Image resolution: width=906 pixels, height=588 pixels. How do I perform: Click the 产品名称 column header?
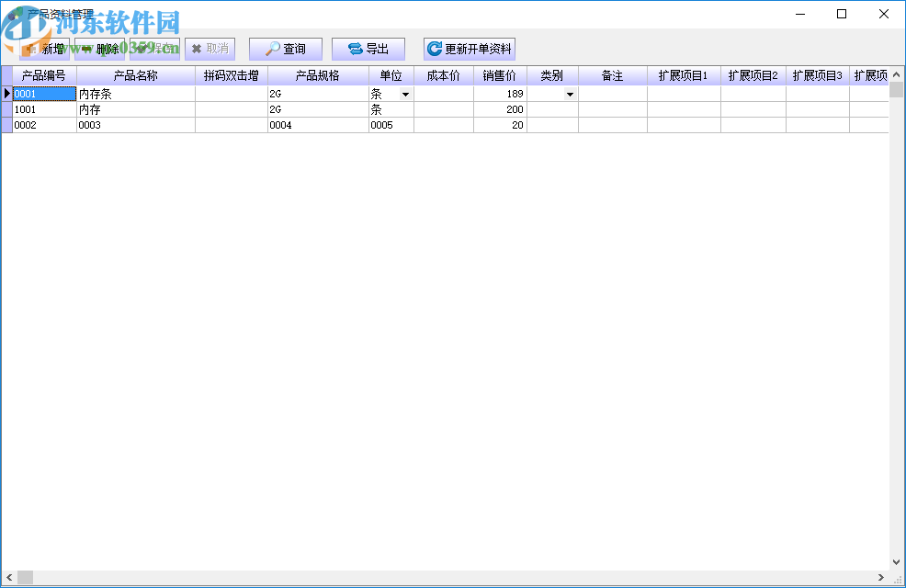[x=136, y=75]
